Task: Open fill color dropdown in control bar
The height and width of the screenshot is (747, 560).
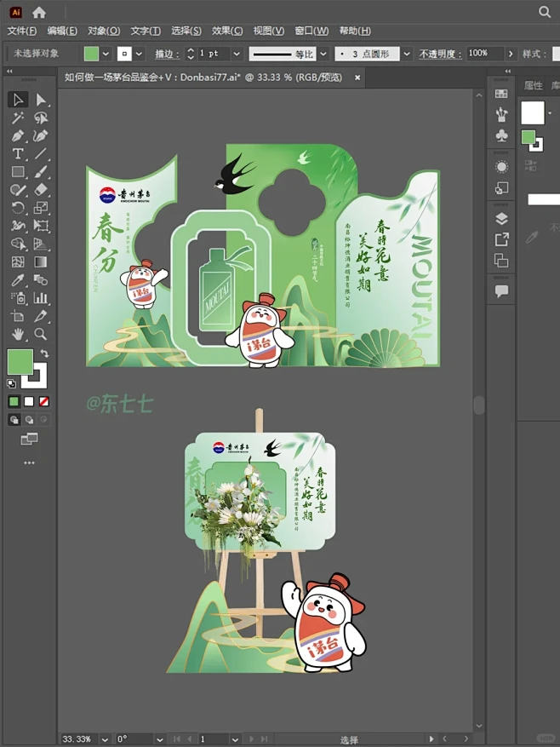Action: pyautogui.click(x=106, y=54)
